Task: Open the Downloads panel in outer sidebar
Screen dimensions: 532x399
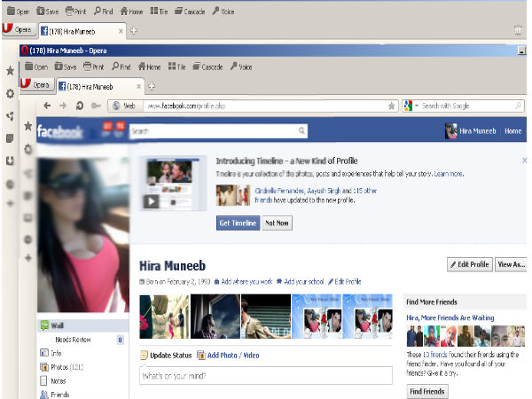Action: tap(10, 160)
